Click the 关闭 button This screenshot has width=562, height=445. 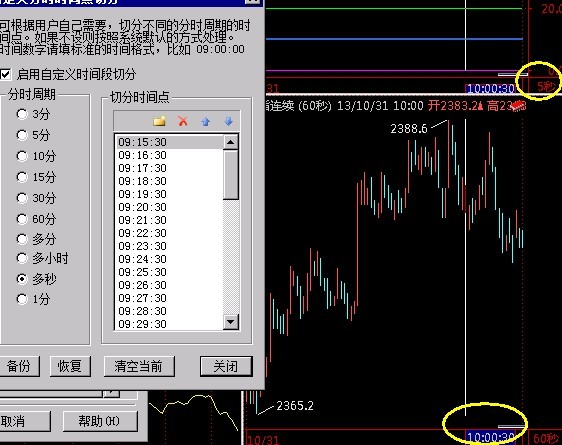pos(226,366)
